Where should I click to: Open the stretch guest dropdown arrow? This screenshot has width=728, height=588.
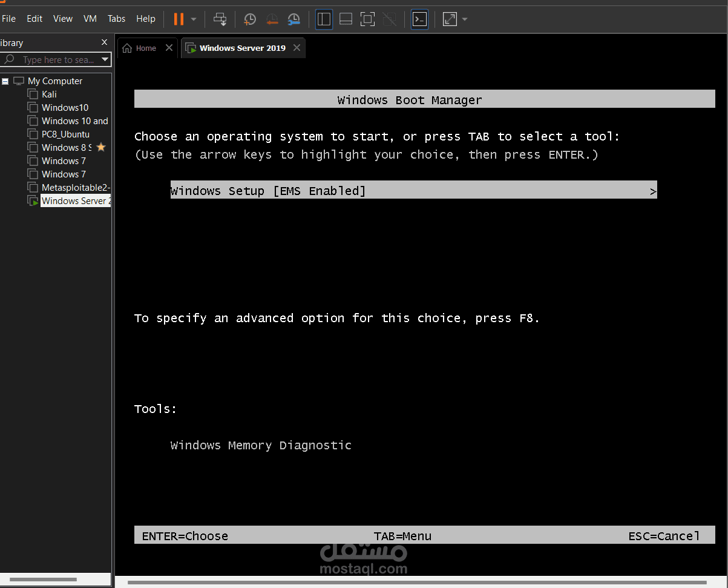pos(465,19)
